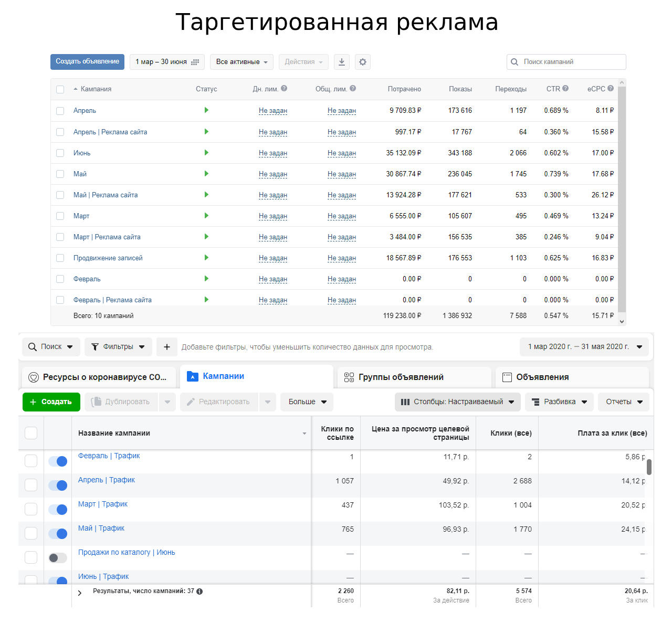Tick the checkbox for the Июнь campaign

pos(60,153)
